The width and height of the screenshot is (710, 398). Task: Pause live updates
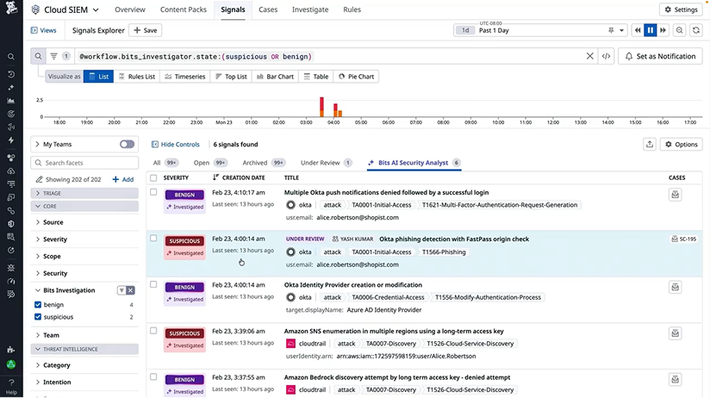[650, 30]
